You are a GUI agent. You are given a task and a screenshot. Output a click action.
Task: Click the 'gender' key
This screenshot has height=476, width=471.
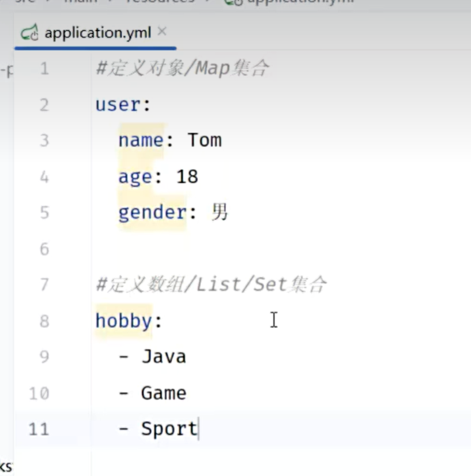pos(152,213)
